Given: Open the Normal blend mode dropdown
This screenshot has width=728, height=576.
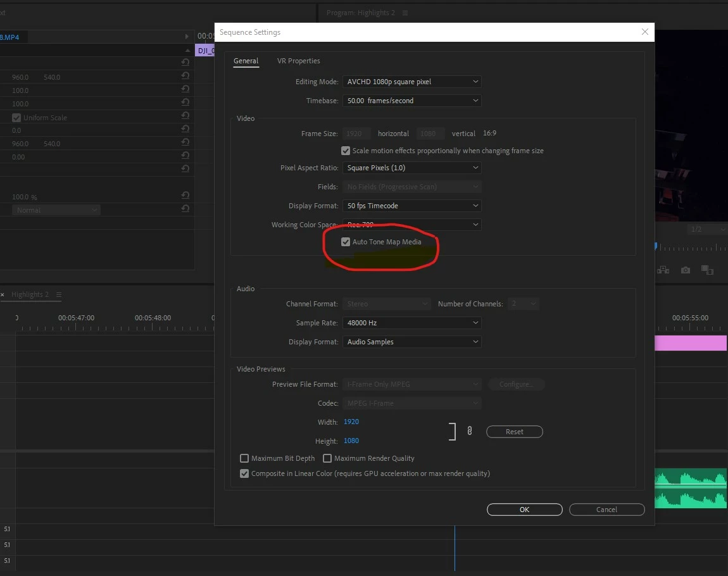Looking at the screenshot, I should [56, 210].
